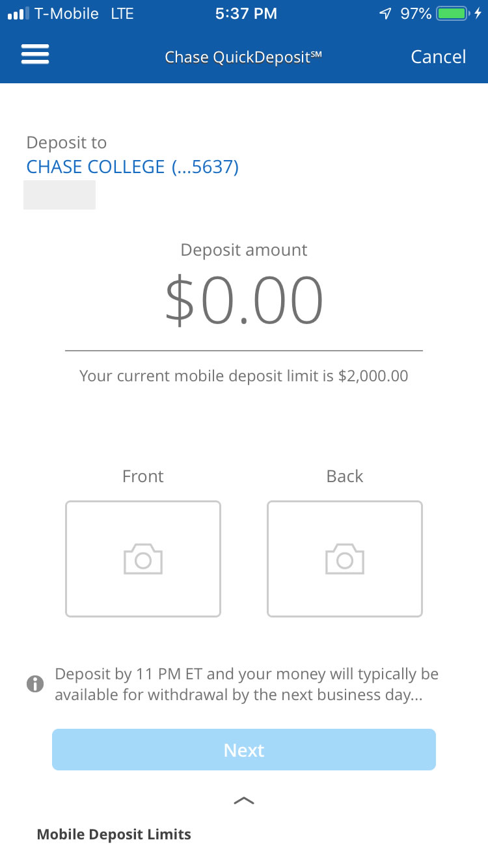Screen dimensions: 488x868
Task: Tap the Chase QuickDeposit header title
Action: 243,57
